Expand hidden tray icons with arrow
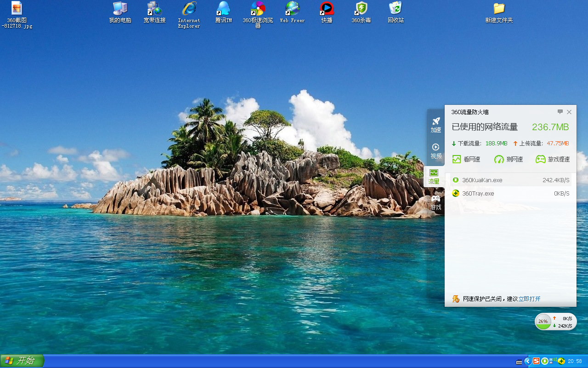The width and height of the screenshot is (588, 368). coord(527,361)
